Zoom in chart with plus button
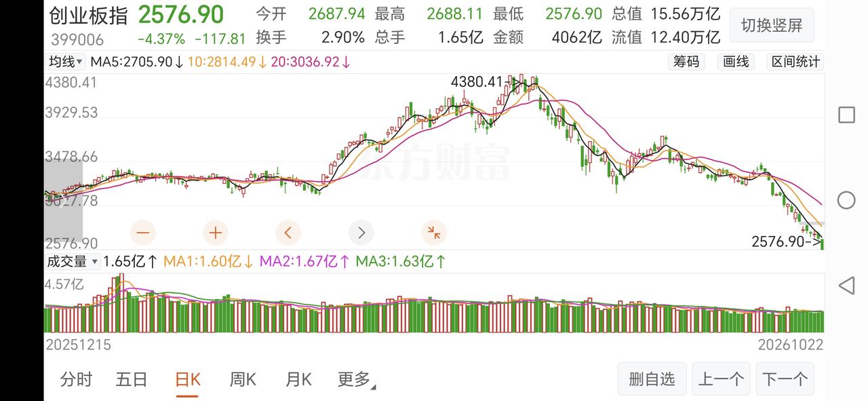868x401 pixels. tap(216, 233)
